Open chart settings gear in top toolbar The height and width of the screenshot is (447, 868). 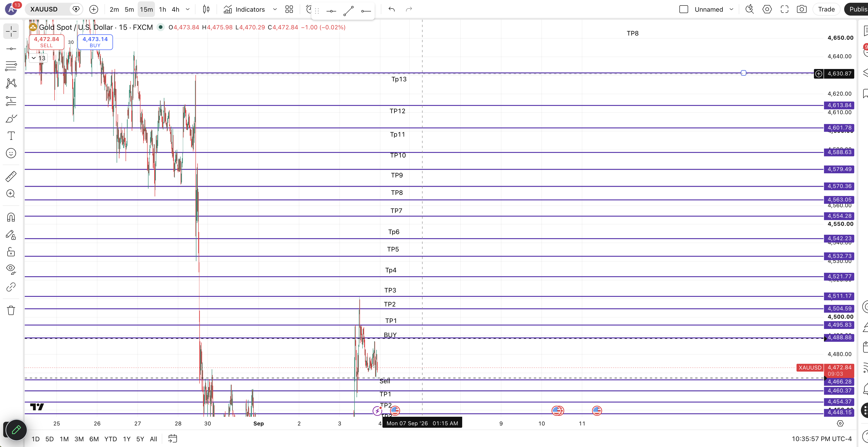point(767,9)
